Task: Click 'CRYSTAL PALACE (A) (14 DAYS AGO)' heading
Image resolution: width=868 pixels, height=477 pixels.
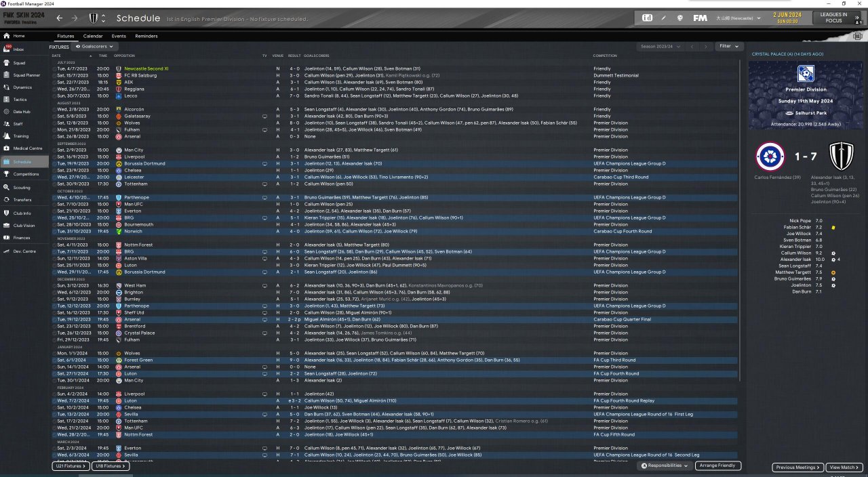Action: [788, 54]
